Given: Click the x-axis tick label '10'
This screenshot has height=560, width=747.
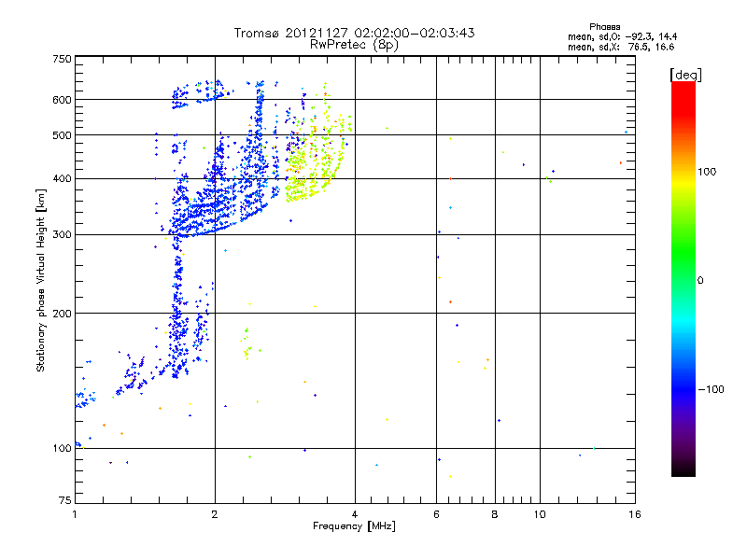Looking at the screenshot, I should [540, 514].
